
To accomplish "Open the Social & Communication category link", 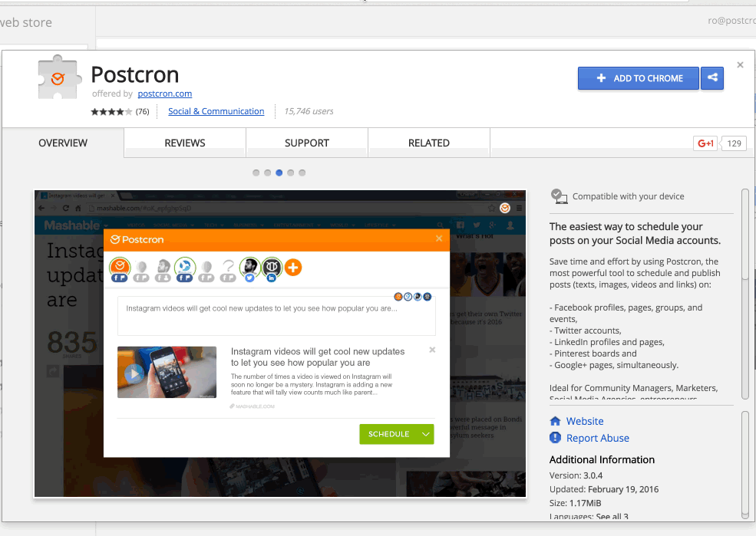I will tap(216, 111).
